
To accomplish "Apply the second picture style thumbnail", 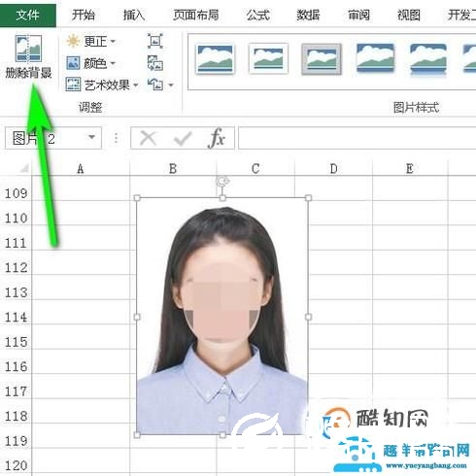I will point(268,58).
